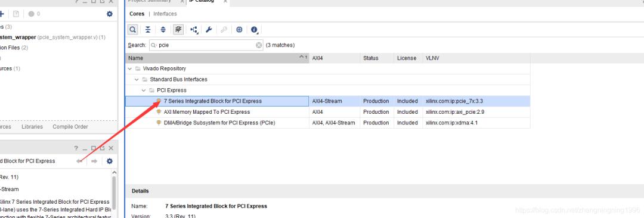Open Sources panel settings gear

109,14
